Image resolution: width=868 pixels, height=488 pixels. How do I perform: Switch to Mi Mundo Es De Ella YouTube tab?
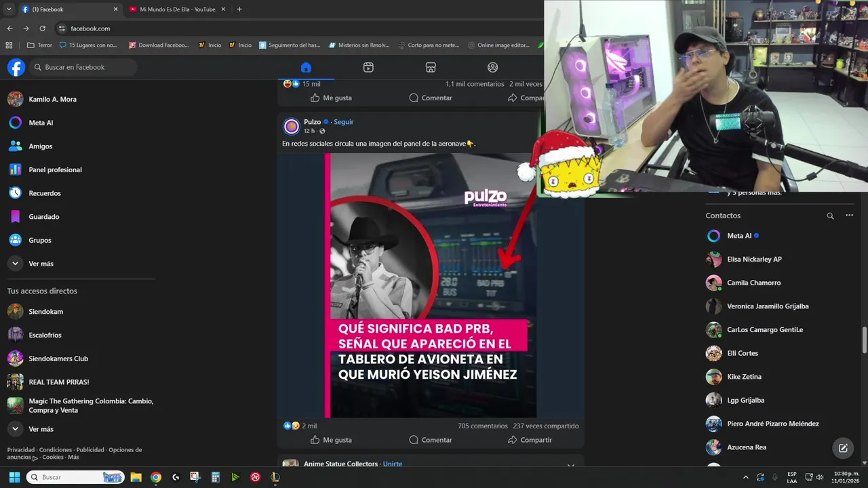click(178, 9)
